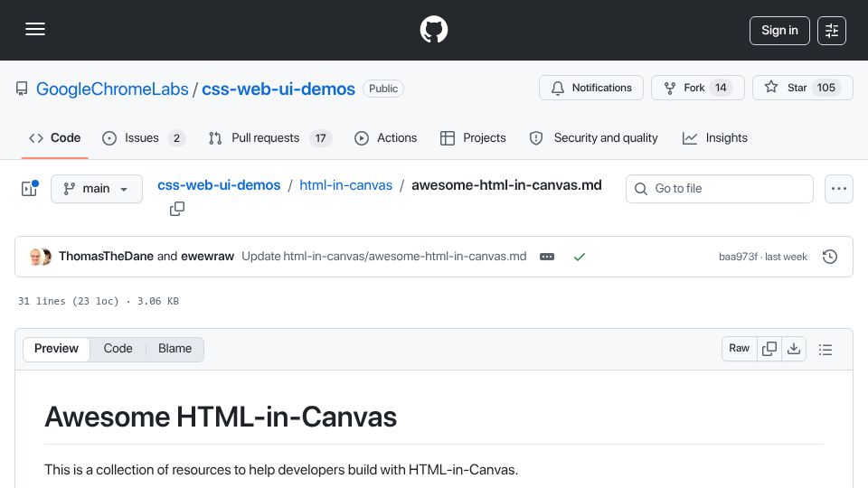Click the contributor avatars thumbnail

41,257
